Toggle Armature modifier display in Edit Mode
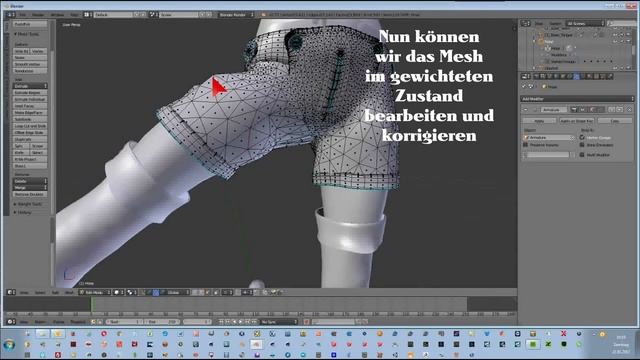The image size is (640, 360). [591, 109]
